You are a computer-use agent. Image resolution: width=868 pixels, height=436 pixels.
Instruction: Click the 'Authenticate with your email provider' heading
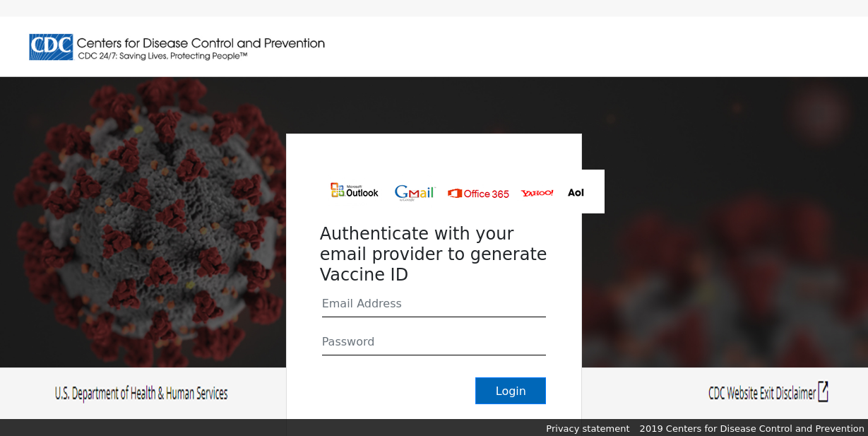[433, 254]
